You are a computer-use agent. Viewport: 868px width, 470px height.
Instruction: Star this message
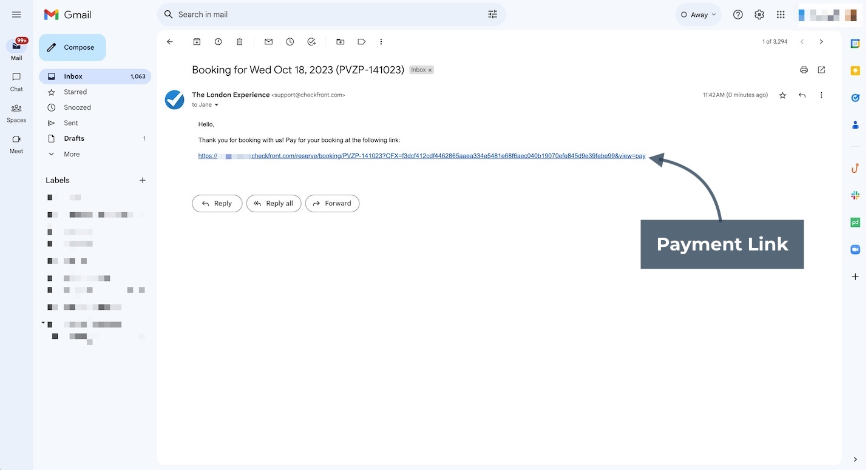click(782, 95)
